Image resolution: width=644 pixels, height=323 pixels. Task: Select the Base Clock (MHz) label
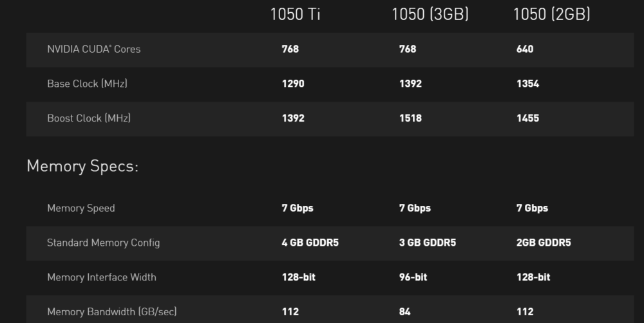(x=87, y=84)
